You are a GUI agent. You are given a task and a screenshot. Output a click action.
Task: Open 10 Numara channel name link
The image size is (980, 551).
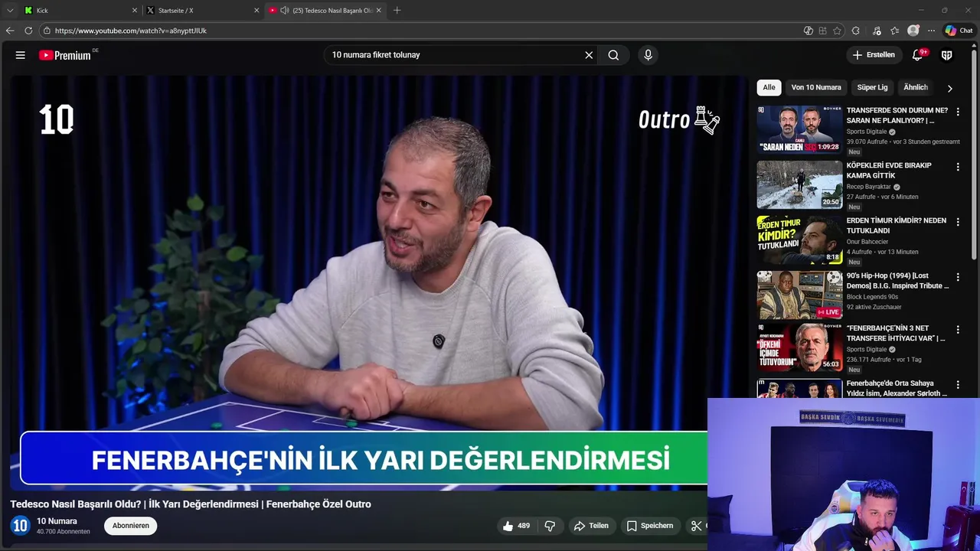click(57, 521)
